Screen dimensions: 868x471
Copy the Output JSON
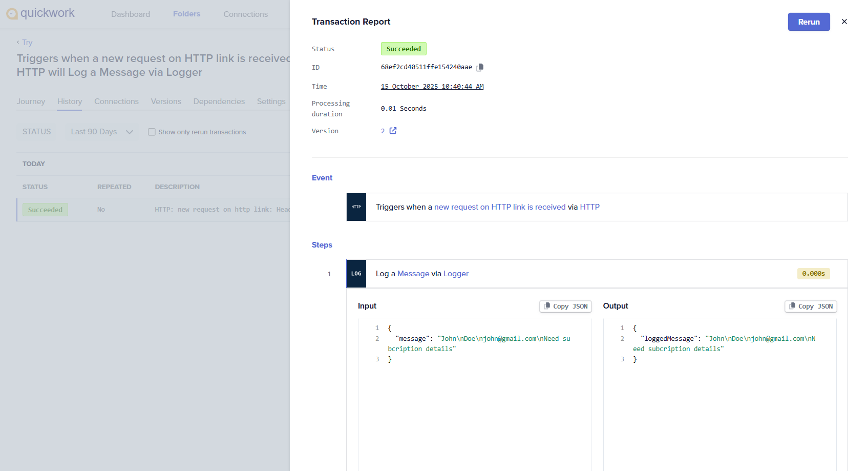[x=811, y=306]
